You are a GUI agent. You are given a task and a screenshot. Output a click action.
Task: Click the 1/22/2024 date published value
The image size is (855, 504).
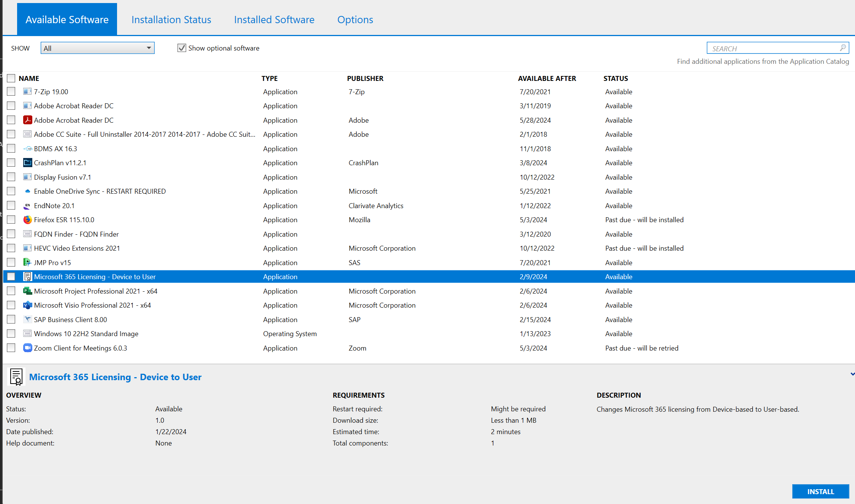[x=171, y=431]
